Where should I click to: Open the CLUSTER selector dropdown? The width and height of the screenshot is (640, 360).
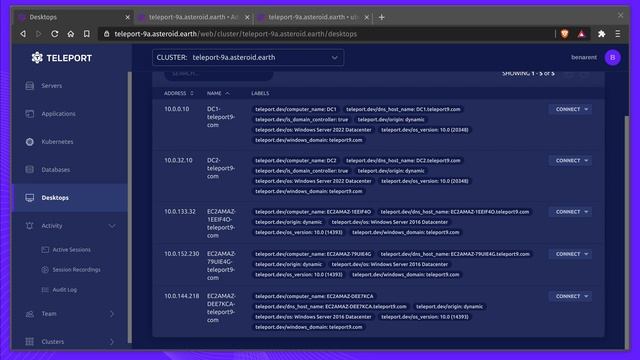(248, 58)
